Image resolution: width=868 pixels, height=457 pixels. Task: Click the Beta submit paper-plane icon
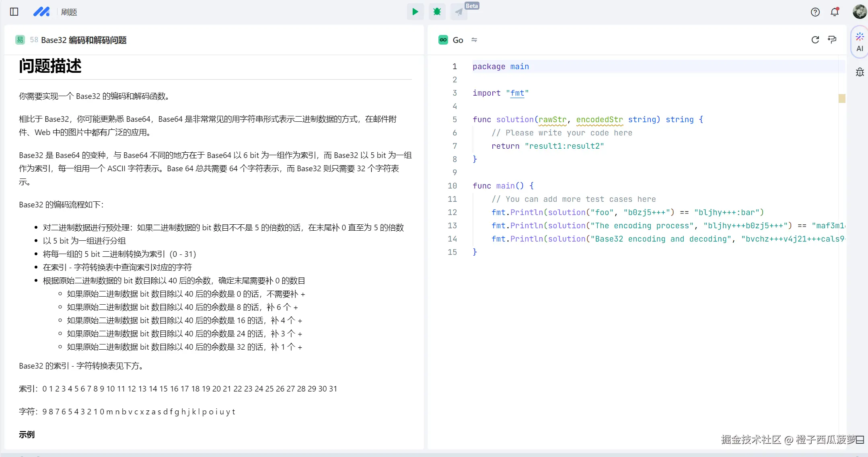[x=459, y=12]
